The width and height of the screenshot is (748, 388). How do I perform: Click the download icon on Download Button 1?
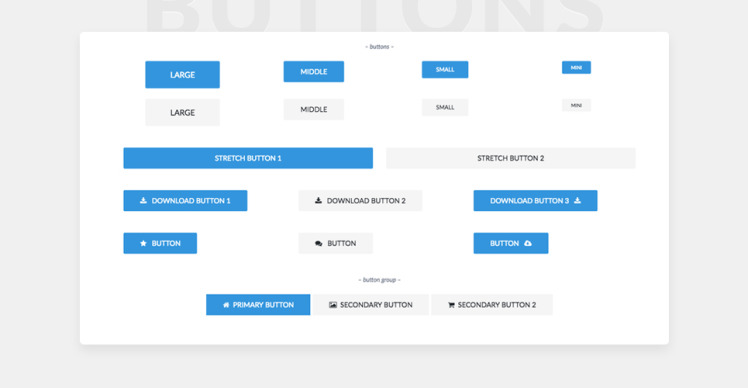click(x=143, y=200)
